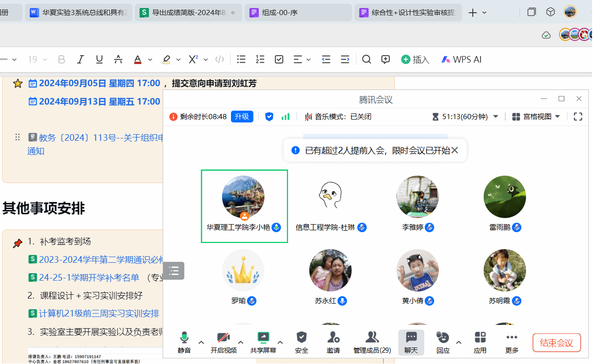
Task: Switch to the 导出成绩简版 spreadsheet tab
Action: tap(188, 13)
